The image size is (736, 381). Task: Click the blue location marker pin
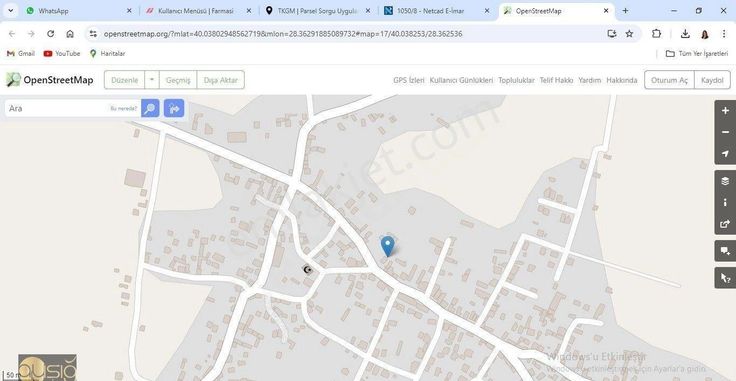point(387,246)
